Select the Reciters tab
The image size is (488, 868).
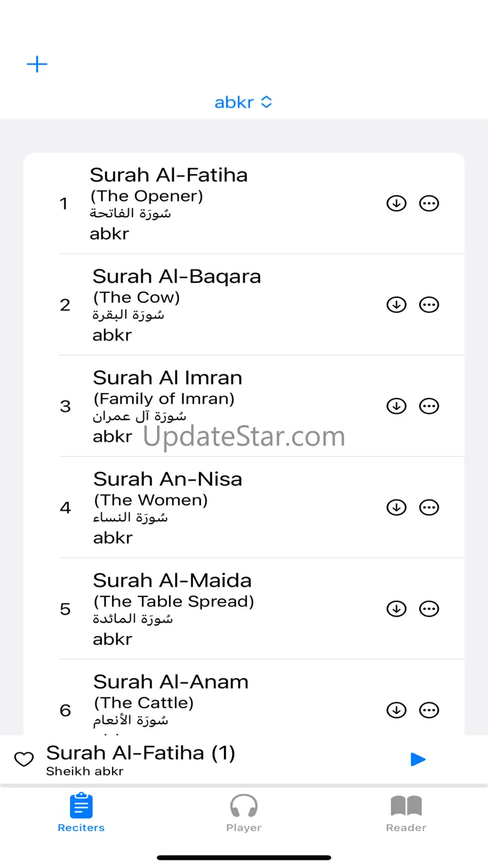click(81, 813)
